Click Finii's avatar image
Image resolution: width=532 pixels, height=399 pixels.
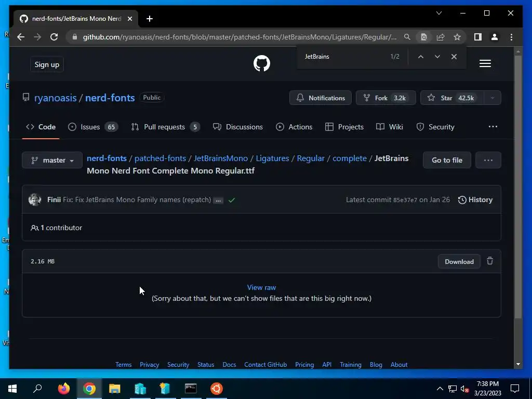pyautogui.click(x=35, y=199)
